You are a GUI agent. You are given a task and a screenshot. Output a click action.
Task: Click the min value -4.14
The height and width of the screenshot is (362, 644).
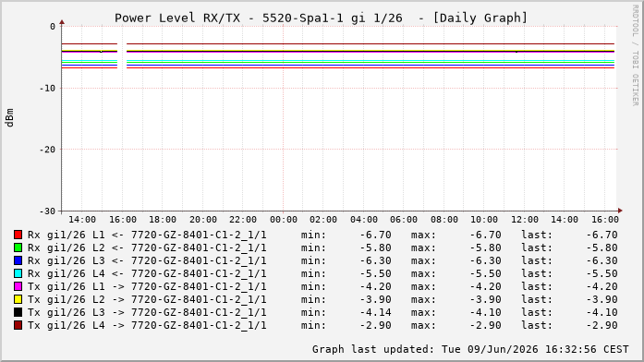coord(376,312)
